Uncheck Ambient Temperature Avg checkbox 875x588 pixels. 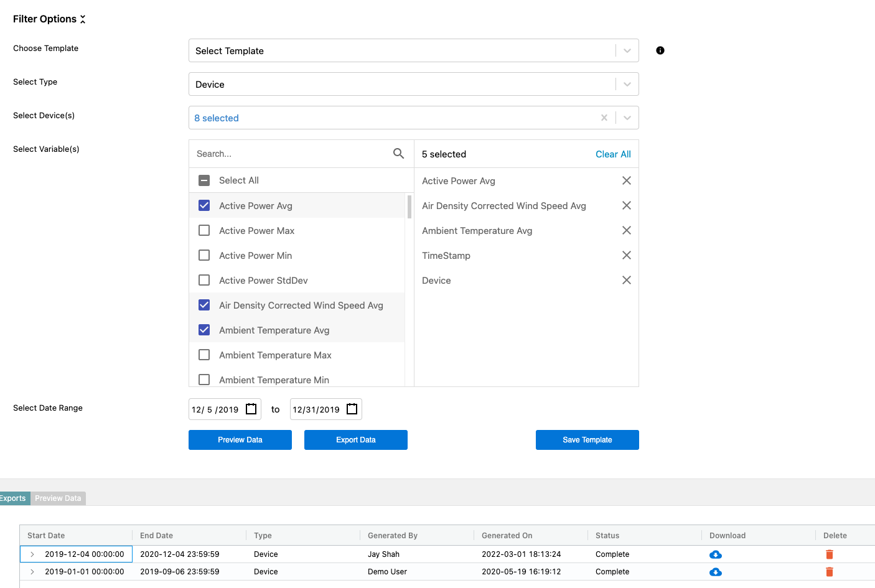[x=204, y=330]
